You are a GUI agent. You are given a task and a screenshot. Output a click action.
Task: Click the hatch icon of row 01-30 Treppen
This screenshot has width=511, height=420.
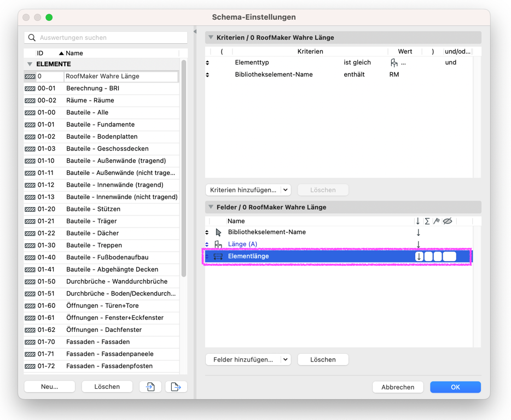30,246
